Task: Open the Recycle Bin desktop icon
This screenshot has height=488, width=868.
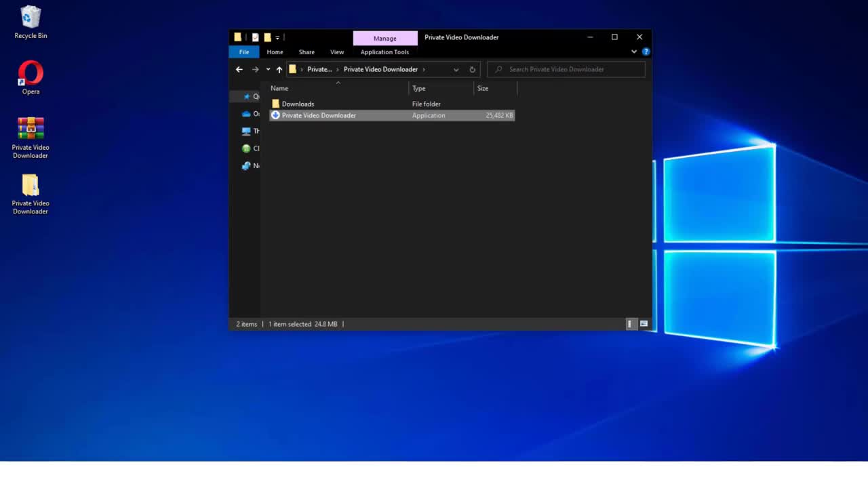Action: coord(31,22)
